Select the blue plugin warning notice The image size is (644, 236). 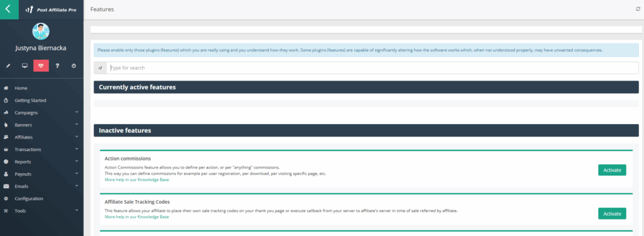[366, 50]
